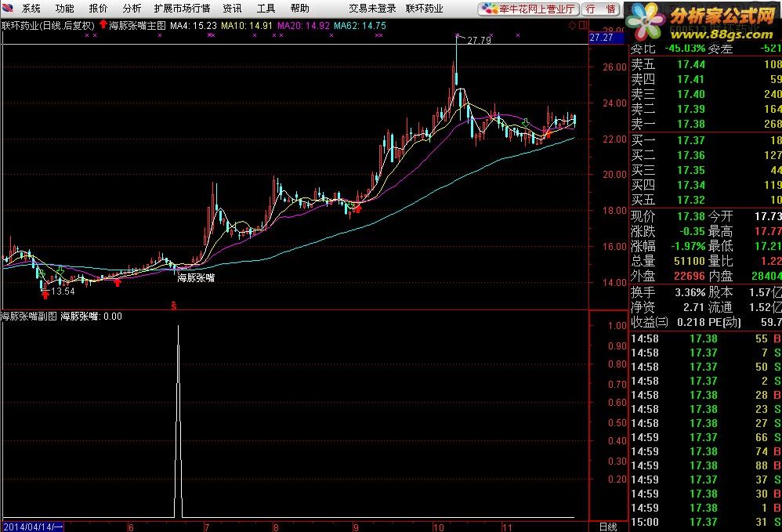The height and width of the screenshot is (532, 782).
Task: Click the month 9 marker on time axis
Action: (x=356, y=527)
